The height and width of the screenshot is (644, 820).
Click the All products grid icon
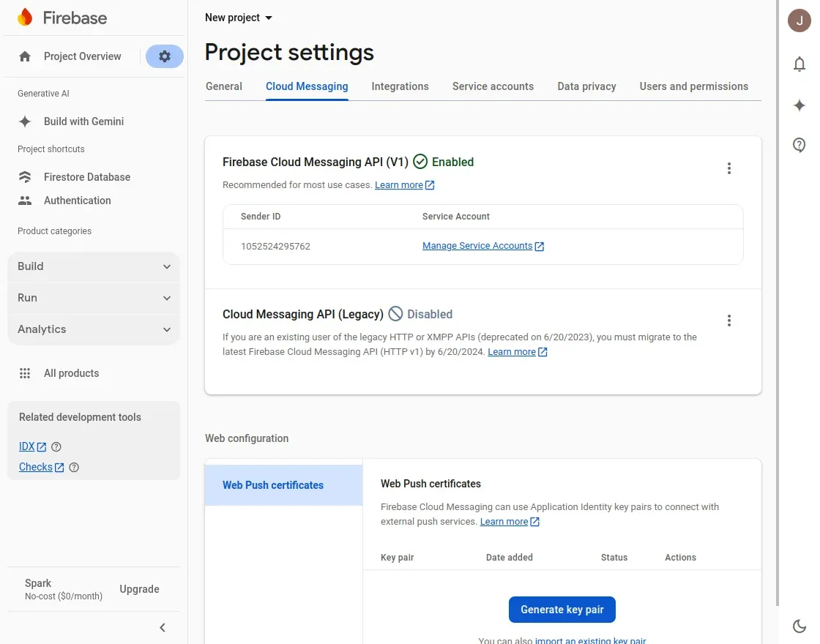point(25,373)
